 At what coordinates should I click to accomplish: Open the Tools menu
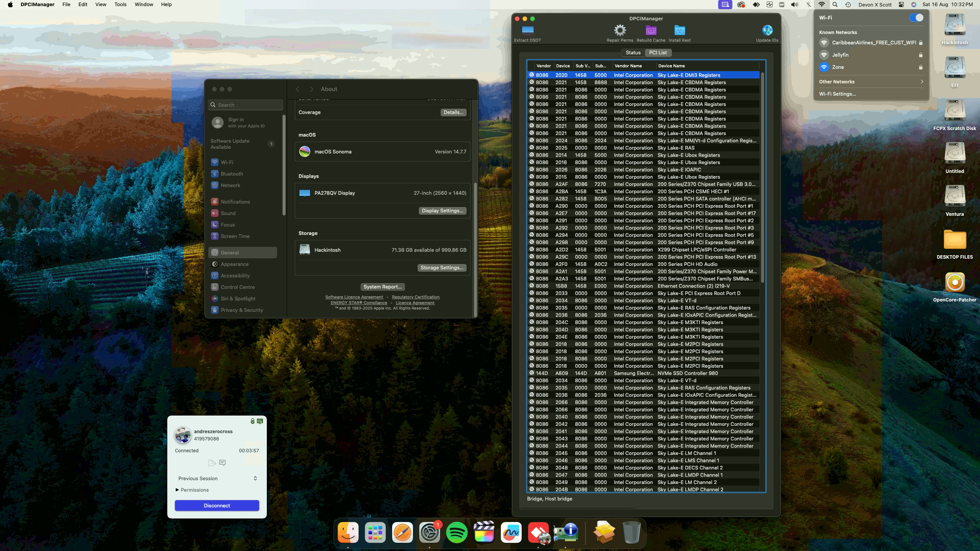tap(120, 5)
